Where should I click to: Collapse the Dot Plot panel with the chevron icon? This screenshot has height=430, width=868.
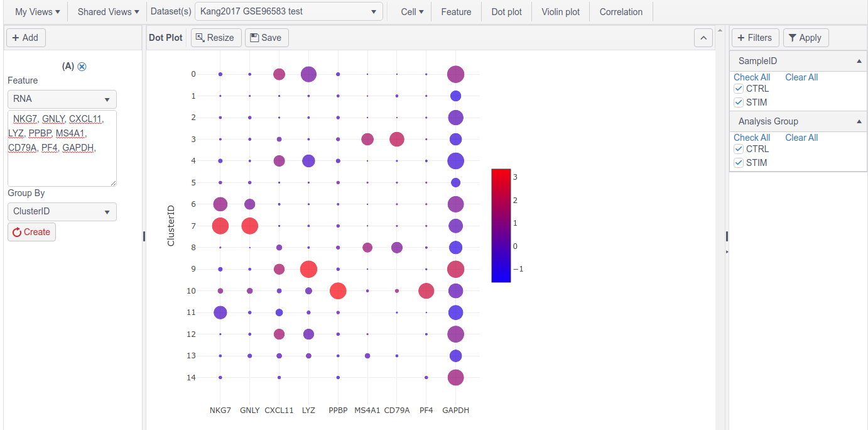tap(703, 38)
